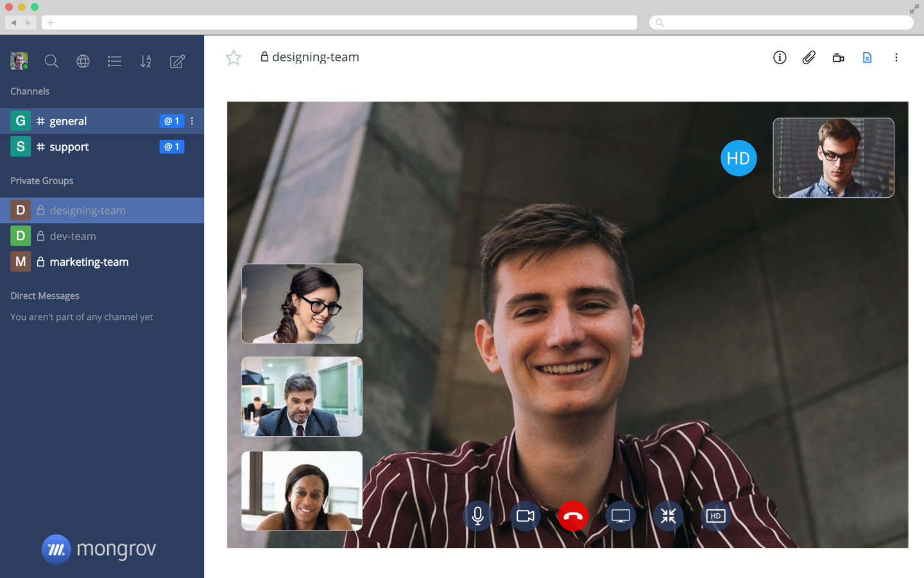
Task: Click the browser fullscreen expand icon
Action: 914,9
